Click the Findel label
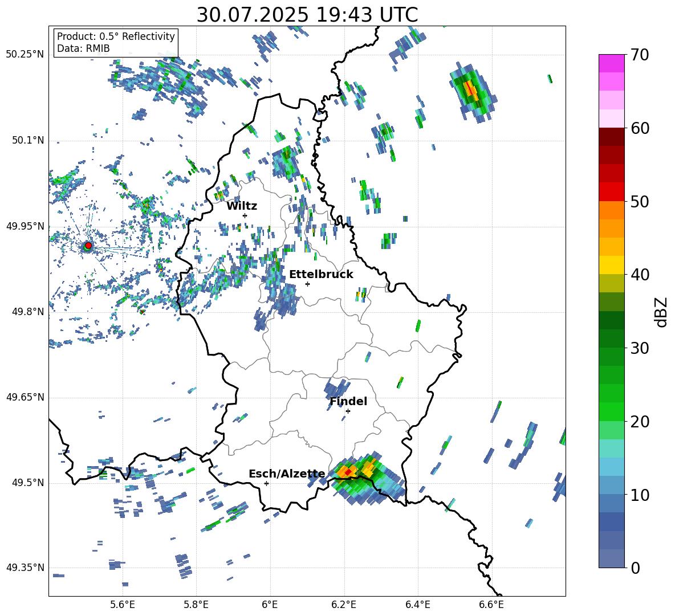The width and height of the screenshot is (675, 616). [348, 401]
